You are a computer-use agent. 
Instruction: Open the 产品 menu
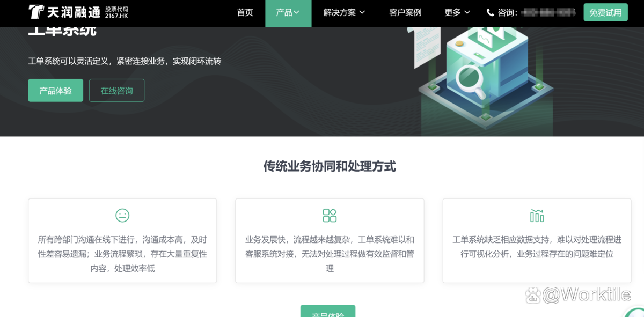288,13
